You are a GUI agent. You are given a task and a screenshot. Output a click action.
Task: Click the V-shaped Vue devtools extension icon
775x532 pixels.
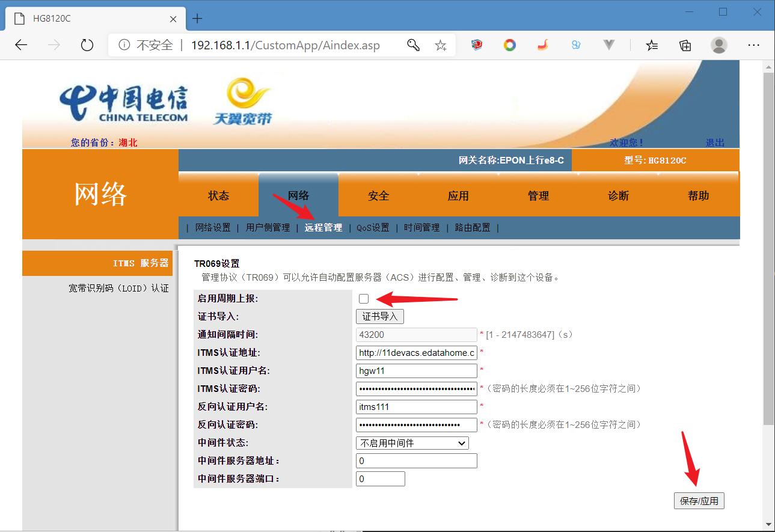[x=608, y=44]
